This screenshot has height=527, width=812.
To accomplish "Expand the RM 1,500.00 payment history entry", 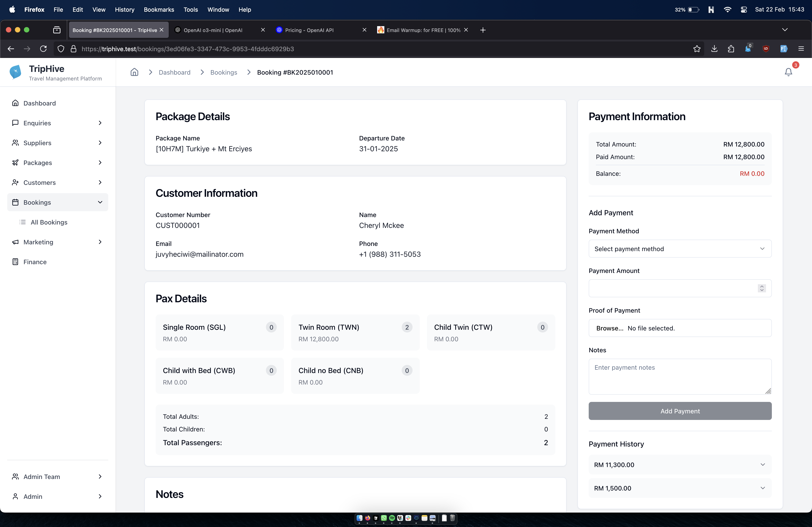I will tap(680, 488).
